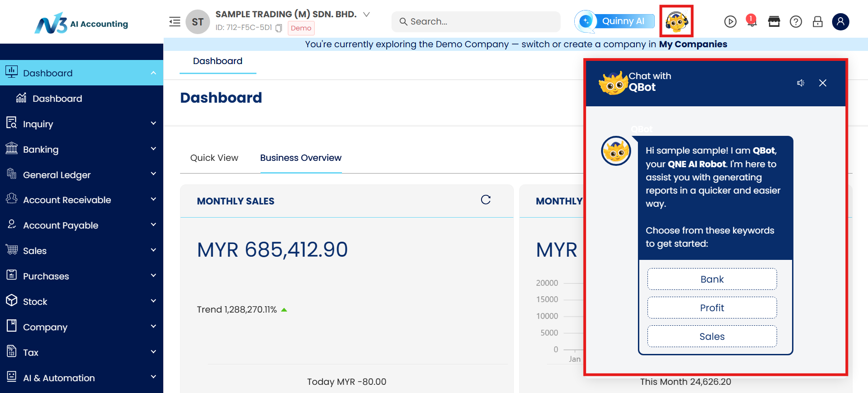Click the AI & Automation icon
This screenshot has height=393, width=868.
11,377
